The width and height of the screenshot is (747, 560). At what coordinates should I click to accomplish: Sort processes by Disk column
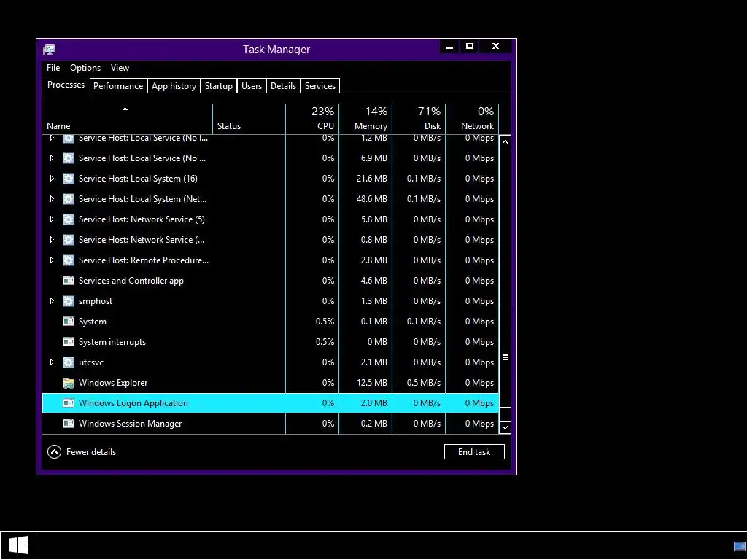click(x=419, y=119)
